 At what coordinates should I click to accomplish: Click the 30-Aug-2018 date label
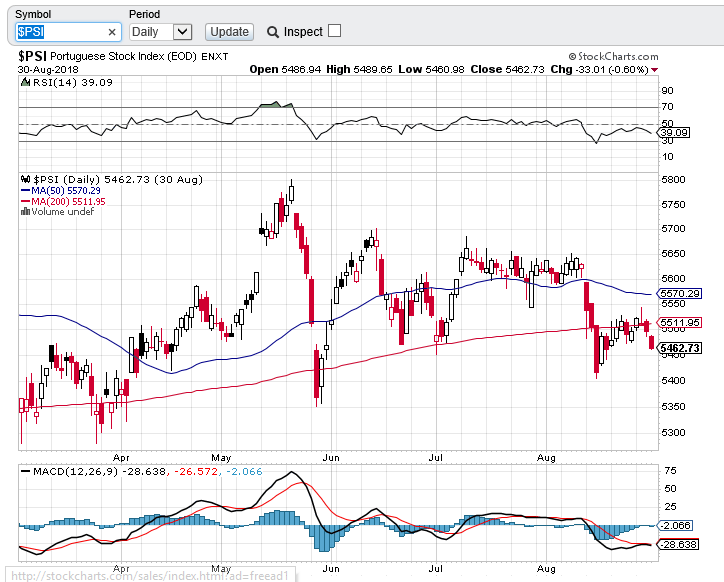click(48, 69)
